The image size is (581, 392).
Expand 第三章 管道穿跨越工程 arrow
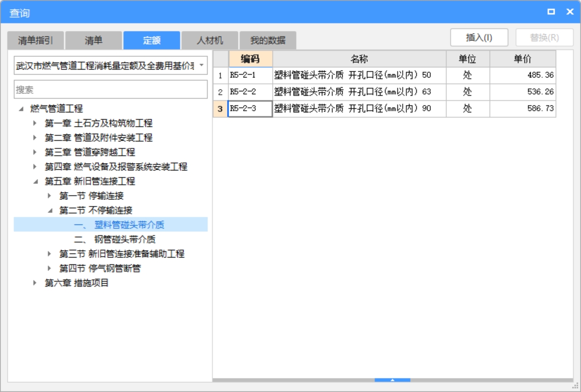point(35,152)
